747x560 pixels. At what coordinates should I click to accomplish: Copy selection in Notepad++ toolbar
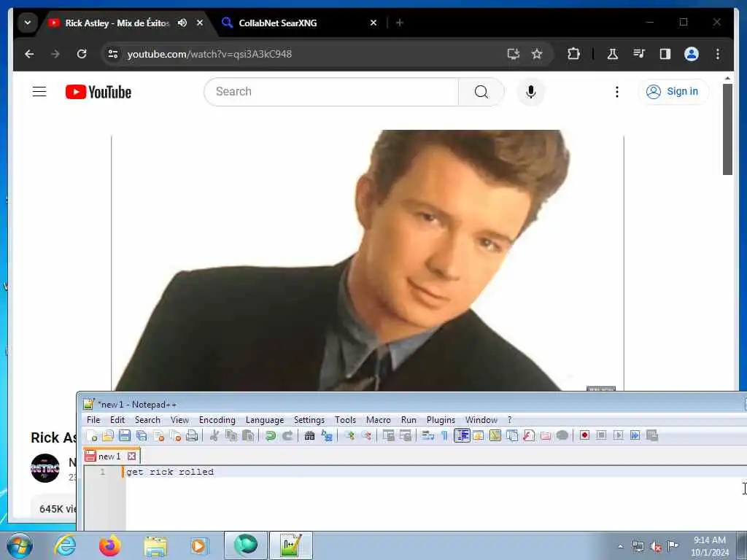231,435
